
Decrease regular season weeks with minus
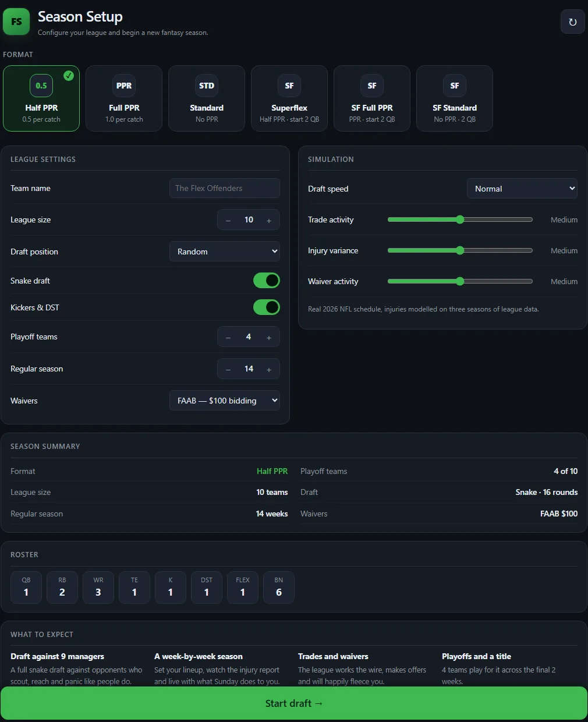(228, 369)
